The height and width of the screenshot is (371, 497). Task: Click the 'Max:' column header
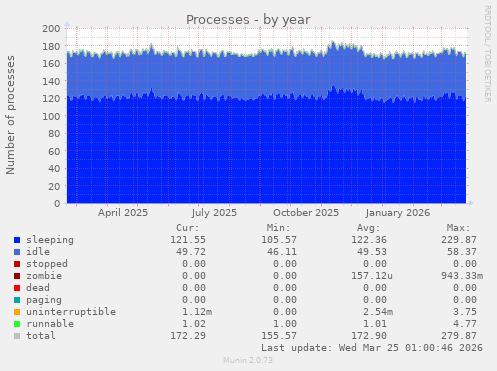click(x=459, y=228)
